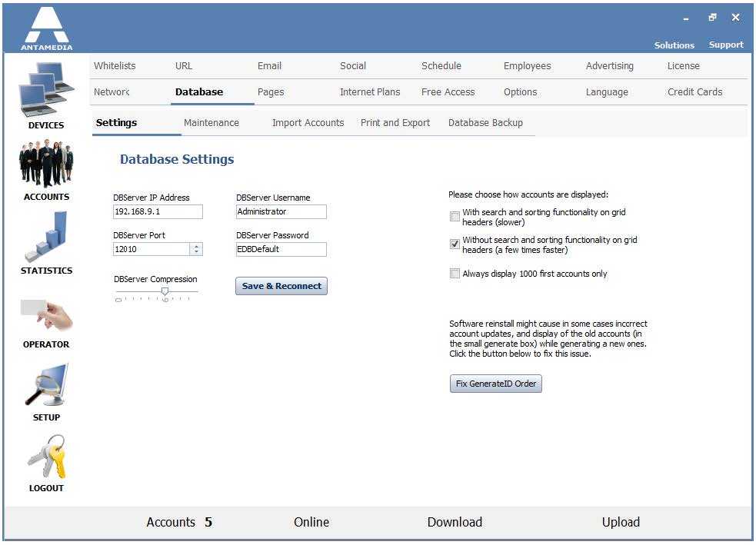Click the Antamedia logo
Screen dimensions: 756x545
47,28
